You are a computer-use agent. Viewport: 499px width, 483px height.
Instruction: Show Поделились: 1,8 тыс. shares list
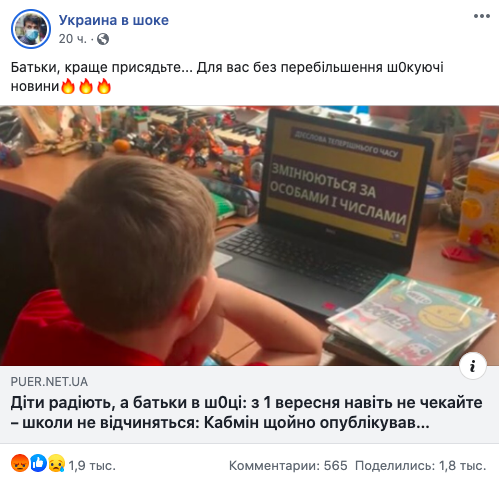tap(421, 466)
